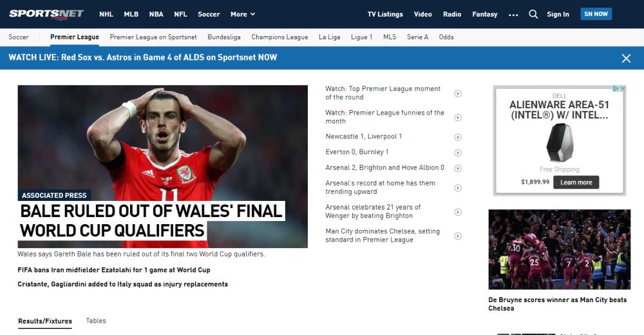The height and width of the screenshot is (335, 644).
Task: Open the Video page
Action: [422, 14]
